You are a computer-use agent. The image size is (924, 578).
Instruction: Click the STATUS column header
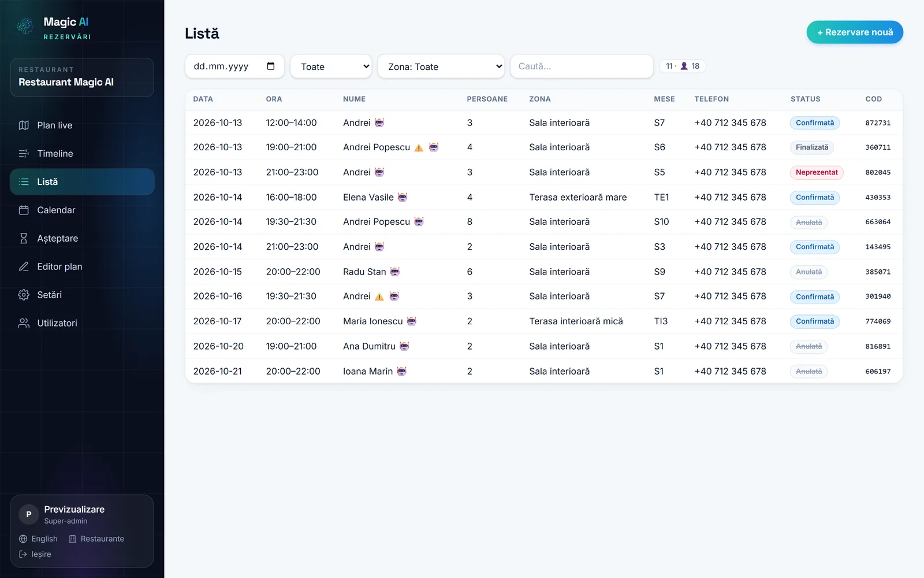click(x=806, y=99)
